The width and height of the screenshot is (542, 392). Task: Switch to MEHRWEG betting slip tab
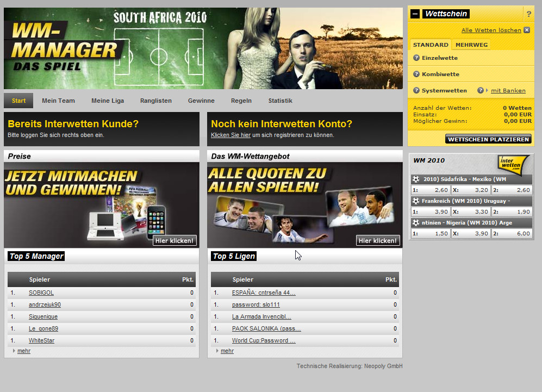click(x=471, y=45)
